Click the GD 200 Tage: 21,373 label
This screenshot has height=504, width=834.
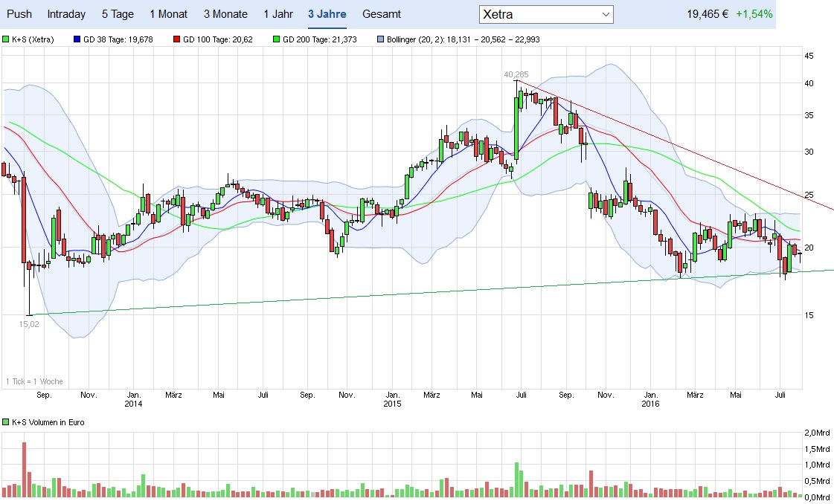point(320,39)
